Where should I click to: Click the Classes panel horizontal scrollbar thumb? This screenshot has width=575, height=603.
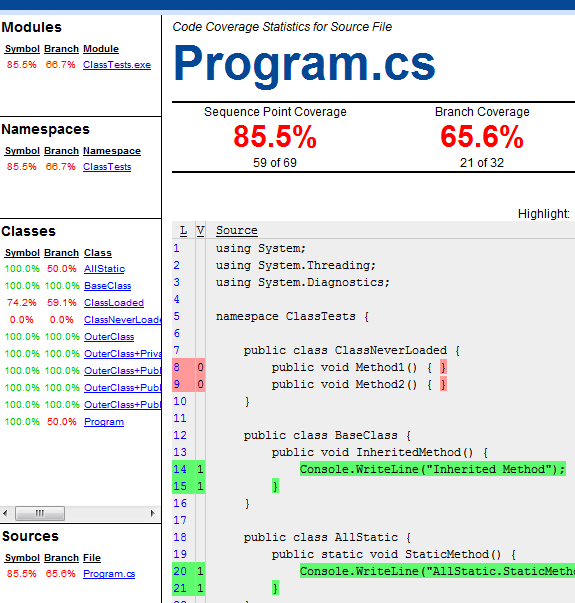[40, 513]
